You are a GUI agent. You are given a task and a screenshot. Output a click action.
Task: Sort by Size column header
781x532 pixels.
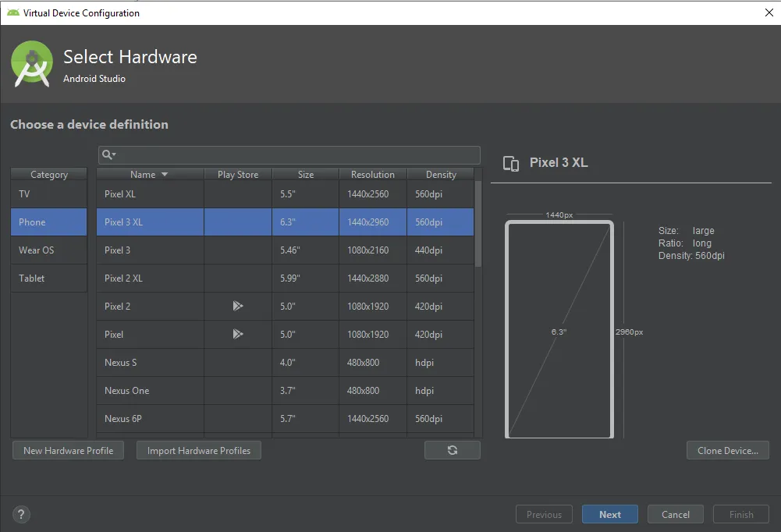coord(306,175)
